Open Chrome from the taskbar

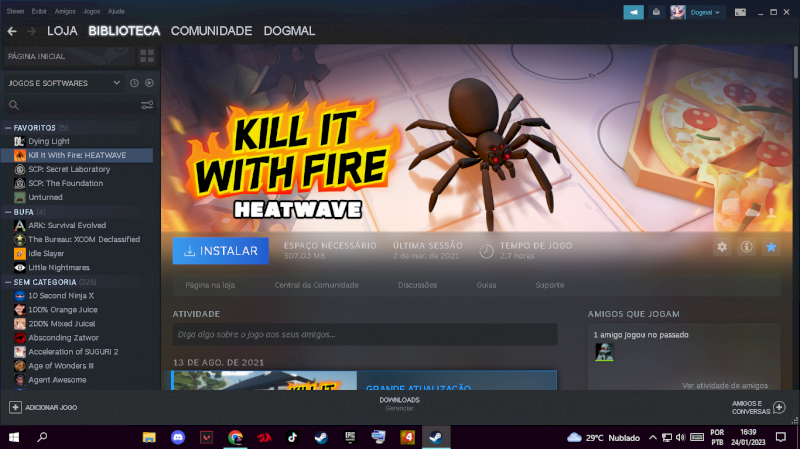click(235, 437)
